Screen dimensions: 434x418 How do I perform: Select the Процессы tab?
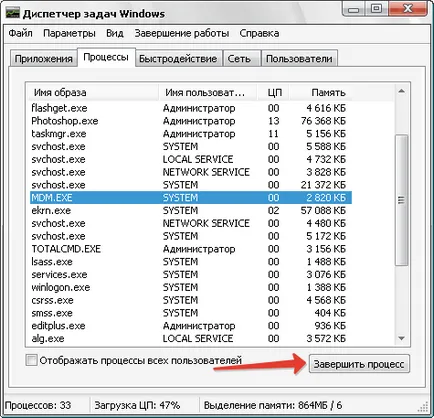[x=106, y=57]
